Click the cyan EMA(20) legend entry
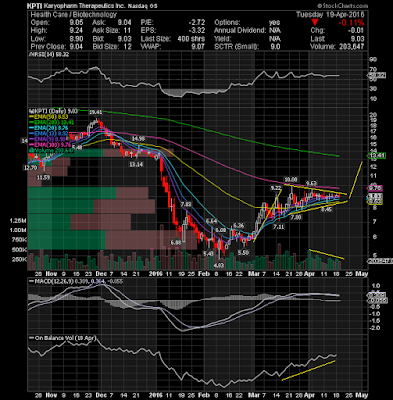Viewport: 393px width, 400px height. [x=49, y=128]
